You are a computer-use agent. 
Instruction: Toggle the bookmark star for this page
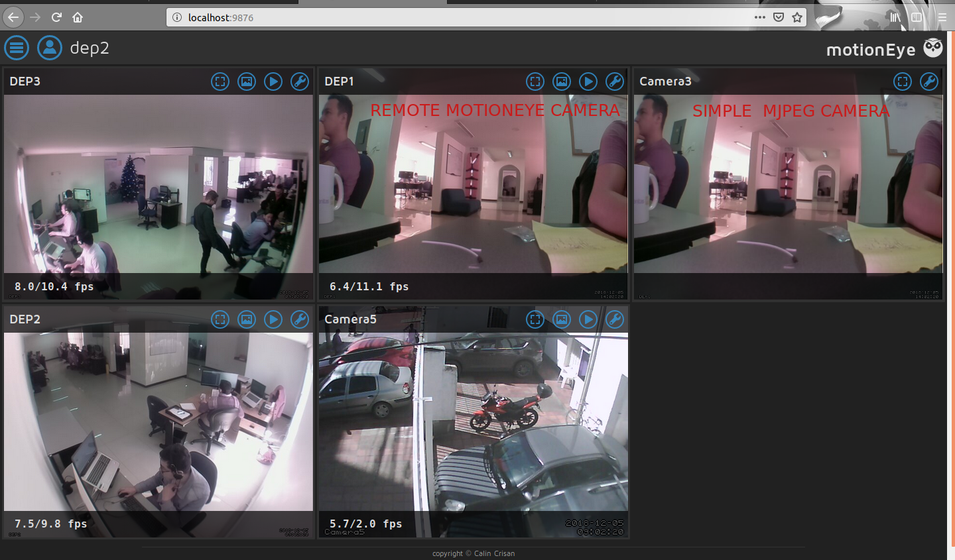click(x=796, y=18)
